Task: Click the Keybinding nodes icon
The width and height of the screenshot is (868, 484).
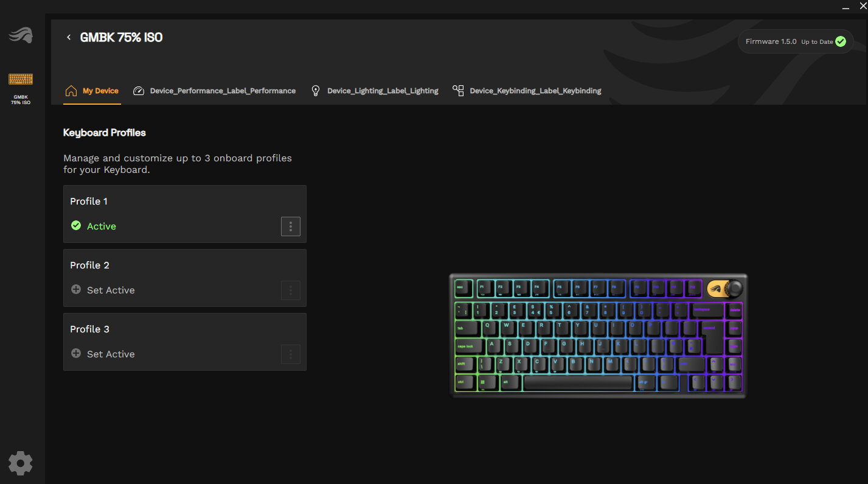Action: 458,90
